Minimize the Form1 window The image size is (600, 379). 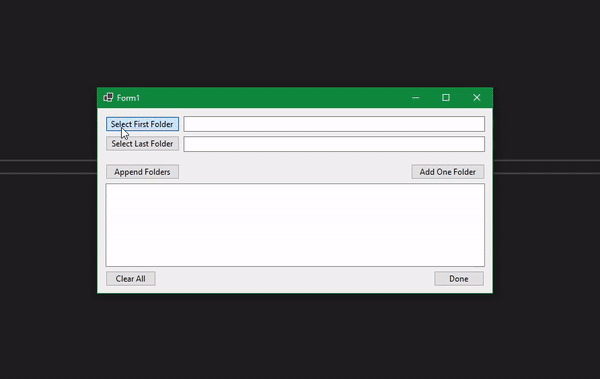click(x=416, y=98)
